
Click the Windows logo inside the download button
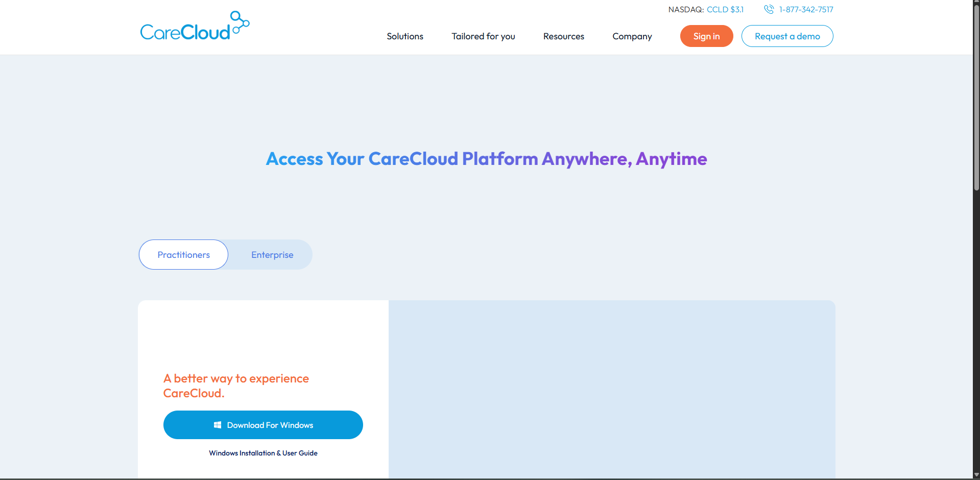[x=218, y=424]
